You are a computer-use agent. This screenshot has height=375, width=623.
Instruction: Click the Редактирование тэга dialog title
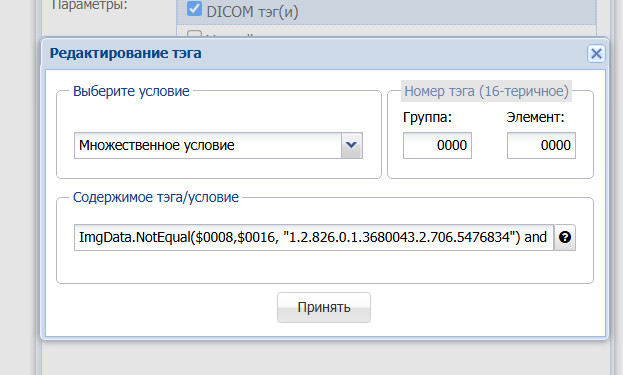click(126, 53)
